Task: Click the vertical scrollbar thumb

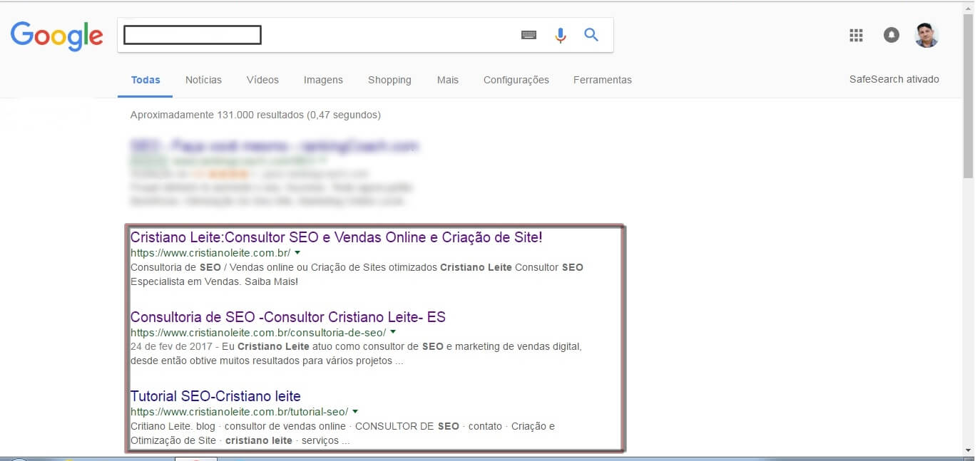Action: coord(968,95)
